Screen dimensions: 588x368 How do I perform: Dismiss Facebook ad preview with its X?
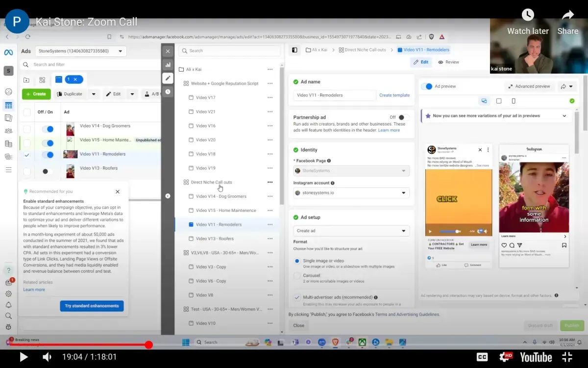tap(480, 150)
